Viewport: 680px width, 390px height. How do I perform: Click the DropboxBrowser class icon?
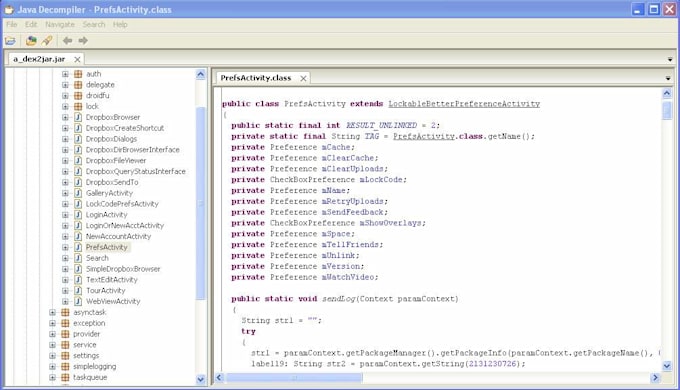[x=78, y=117]
